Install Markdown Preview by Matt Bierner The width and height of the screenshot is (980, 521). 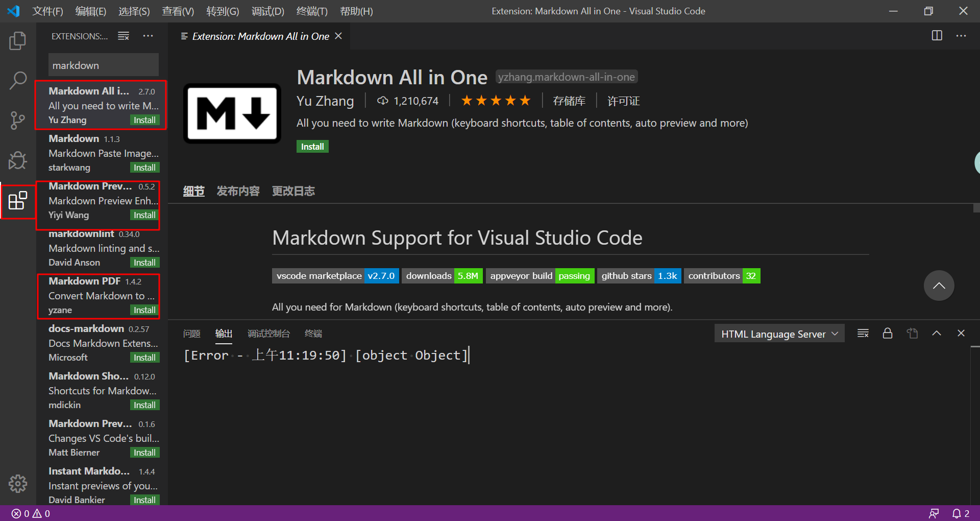(144, 453)
